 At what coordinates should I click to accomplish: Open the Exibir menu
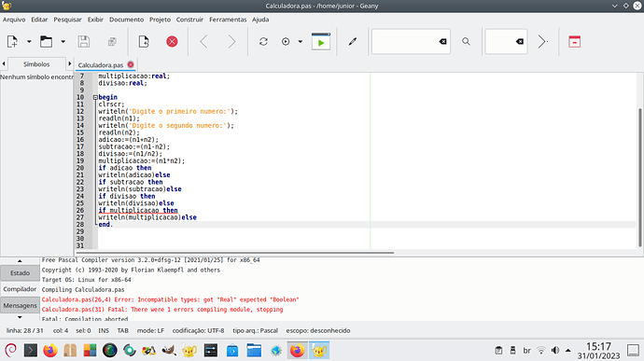[x=95, y=20]
